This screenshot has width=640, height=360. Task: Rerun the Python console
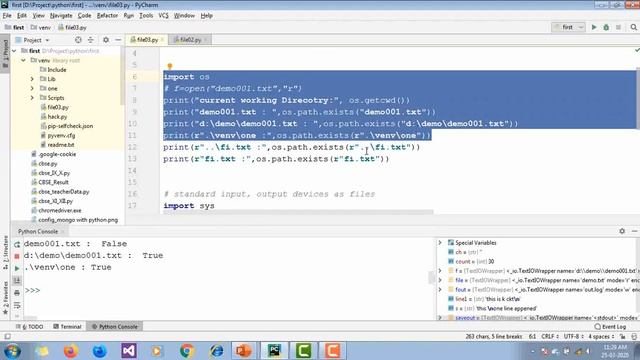(x=17, y=244)
